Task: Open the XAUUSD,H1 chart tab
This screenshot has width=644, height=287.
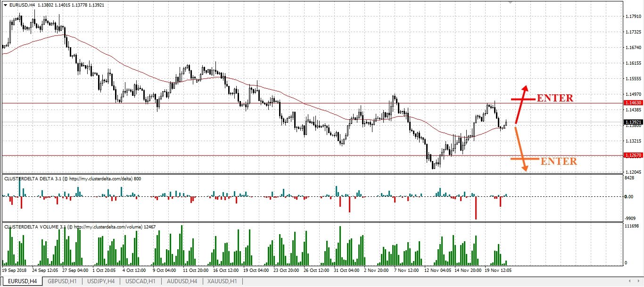Action: pos(222,281)
